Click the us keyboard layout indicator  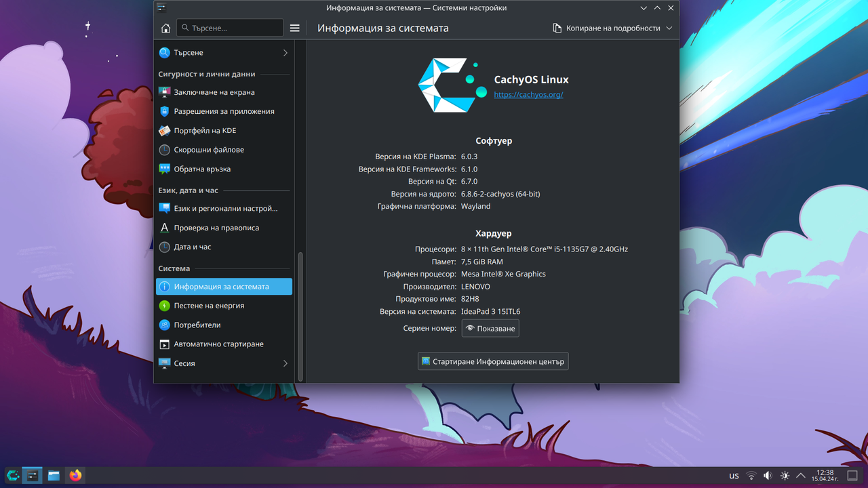[x=734, y=476]
